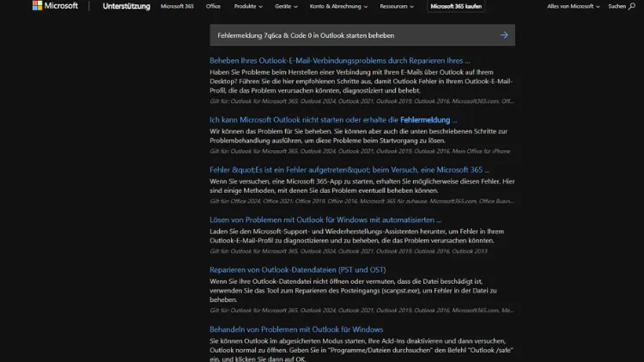Submit search with the arrow icon
This screenshot has height=362, width=644.
coord(504,35)
